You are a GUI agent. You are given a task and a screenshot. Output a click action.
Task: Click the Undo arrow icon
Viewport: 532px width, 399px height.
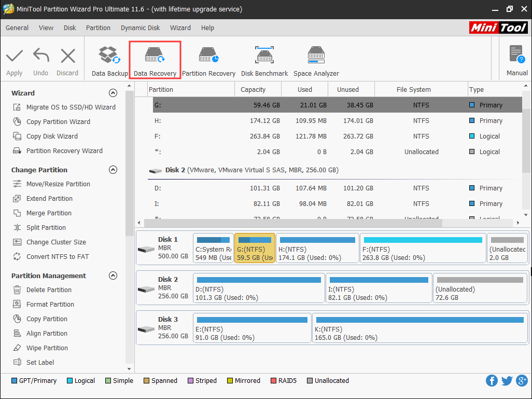(x=40, y=60)
